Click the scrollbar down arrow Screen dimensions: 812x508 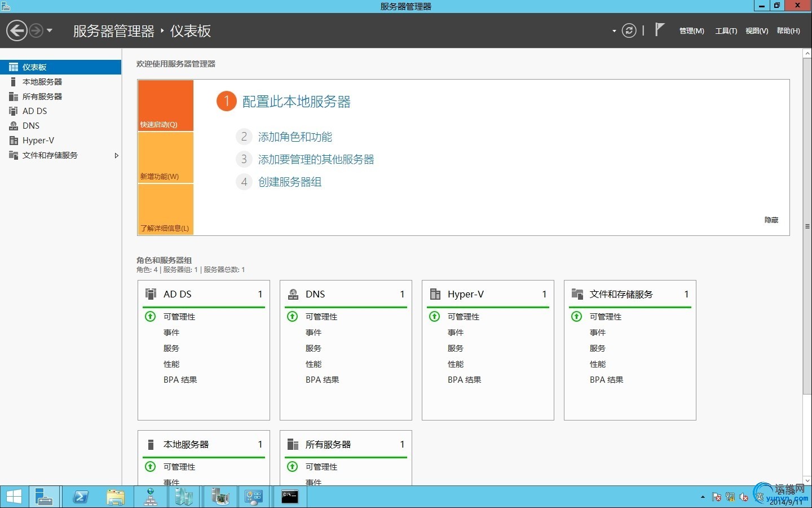(x=807, y=480)
